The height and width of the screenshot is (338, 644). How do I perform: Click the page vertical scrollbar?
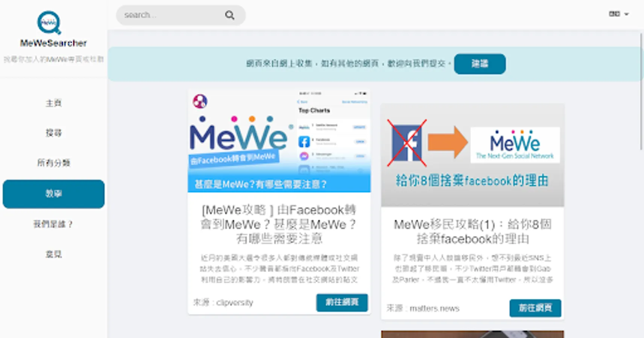point(641,91)
